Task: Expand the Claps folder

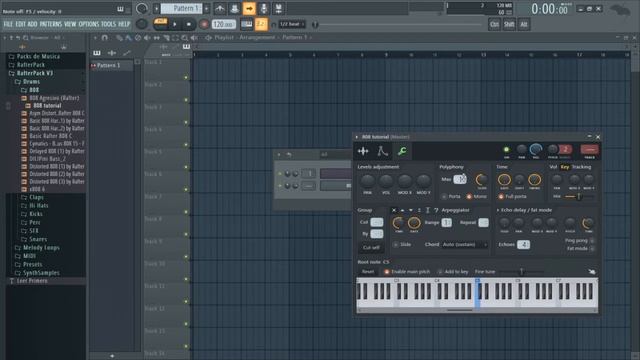Action: click(36, 197)
